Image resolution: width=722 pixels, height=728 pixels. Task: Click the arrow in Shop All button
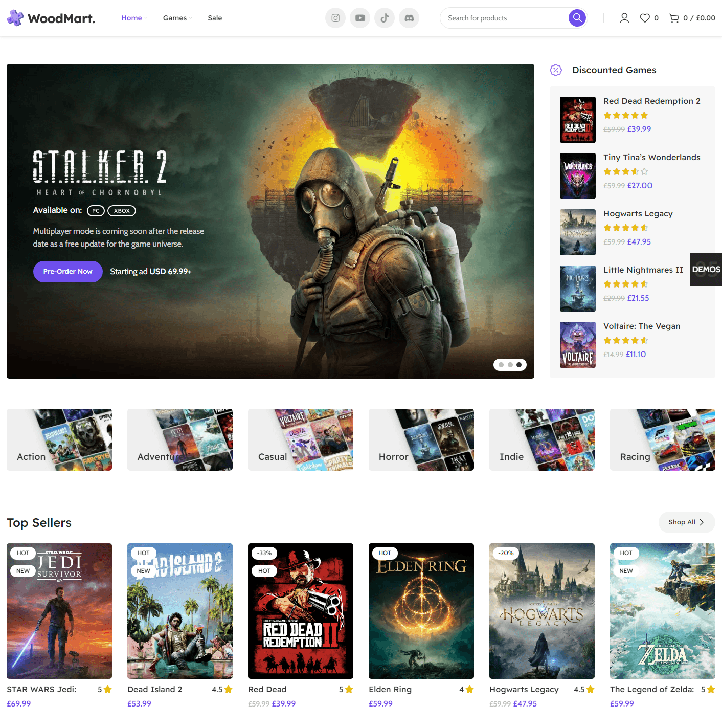[702, 522]
